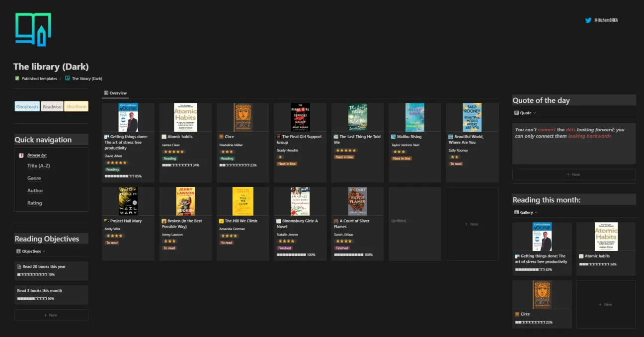Click the icon beside Getting things done in Overview gallery
Screen dimensions: 644x337
(106, 137)
